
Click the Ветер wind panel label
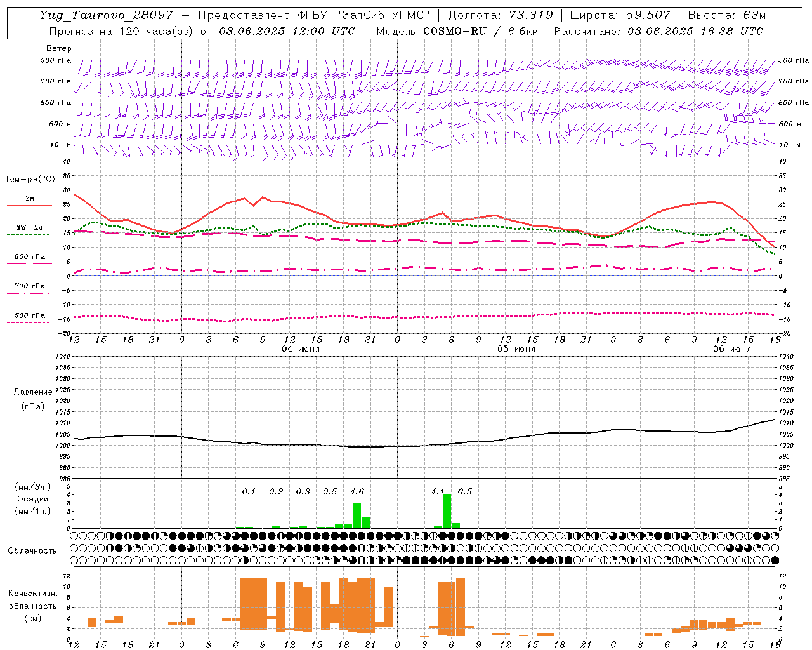(x=59, y=48)
